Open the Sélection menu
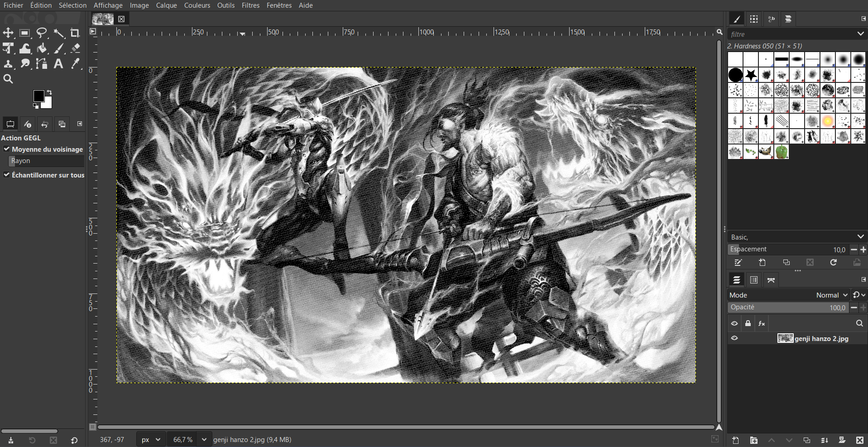 pyautogui.click(x=72, y=5)
